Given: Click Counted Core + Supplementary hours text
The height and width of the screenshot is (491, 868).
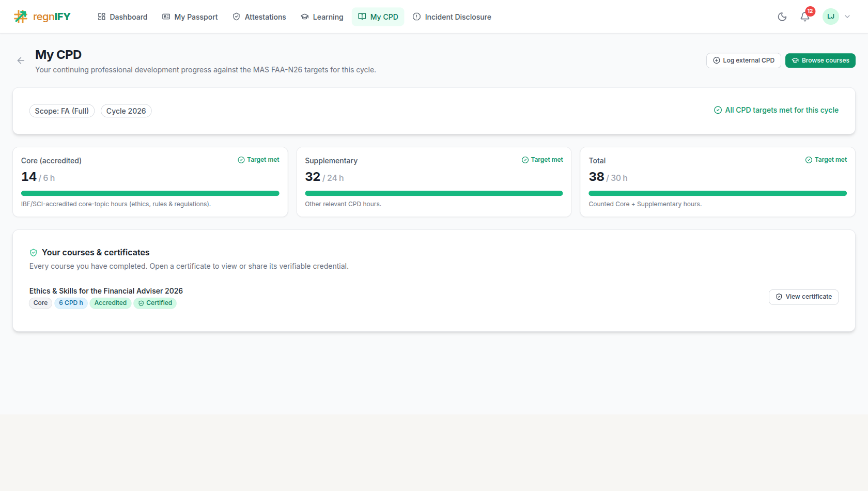Looking at the screenshot, I should (x=645, y=204).
